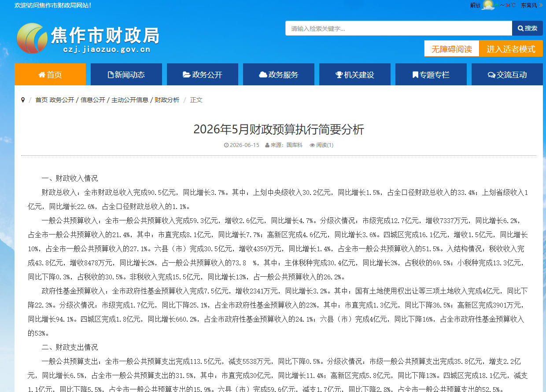Open the 机关建设 navigation menu

click(355, 74)
